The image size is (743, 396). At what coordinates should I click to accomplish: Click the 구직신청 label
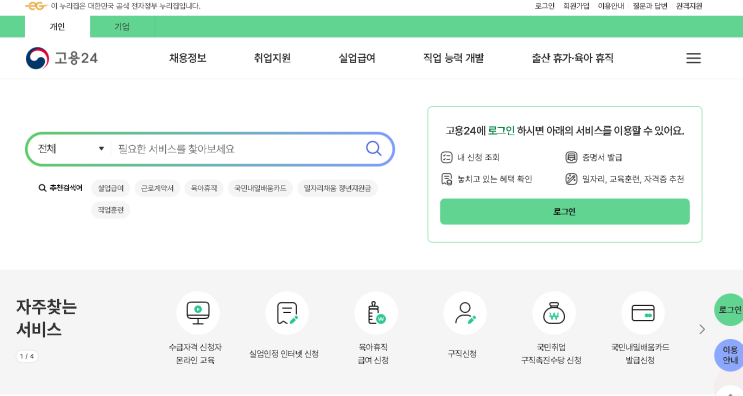click(x=462, y=353)
